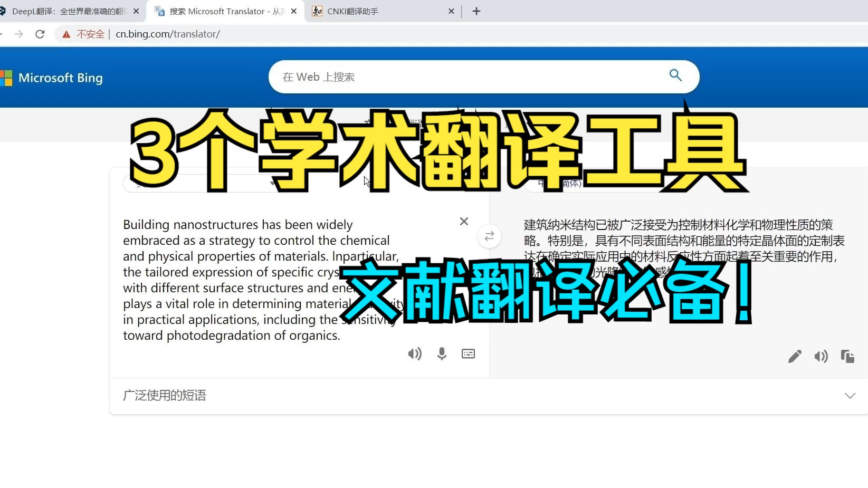Clear the source text with X
Screen dimensions: 868x488
[464, 222]
